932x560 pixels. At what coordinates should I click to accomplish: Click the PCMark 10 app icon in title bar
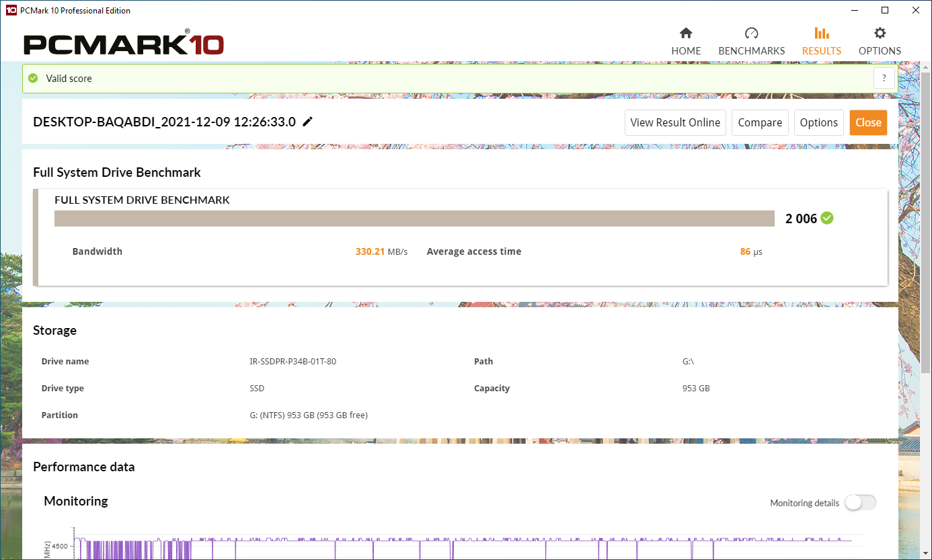point(11,10)
